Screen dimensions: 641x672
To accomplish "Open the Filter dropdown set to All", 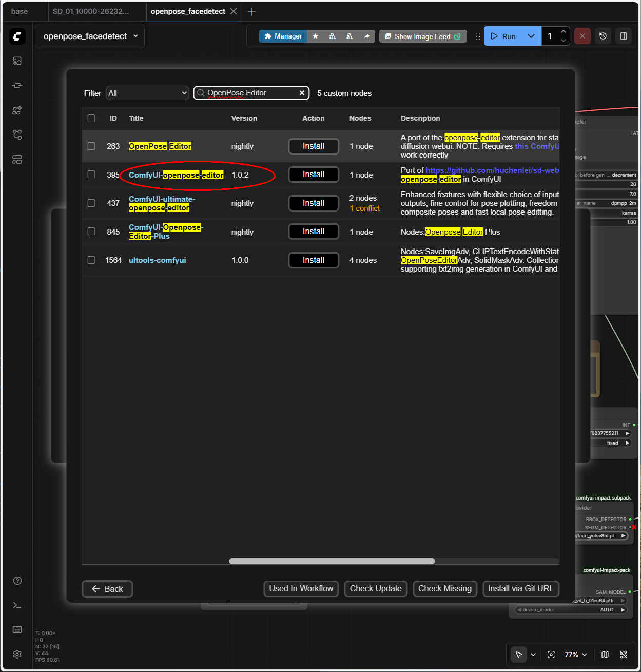I will [148, 93].
